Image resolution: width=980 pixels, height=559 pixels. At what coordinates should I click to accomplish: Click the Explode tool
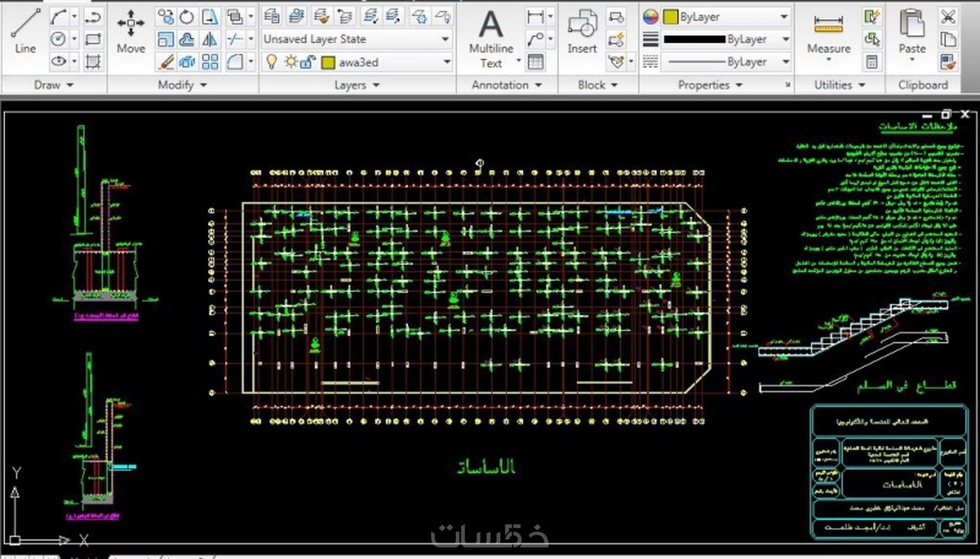click(187, 61)
